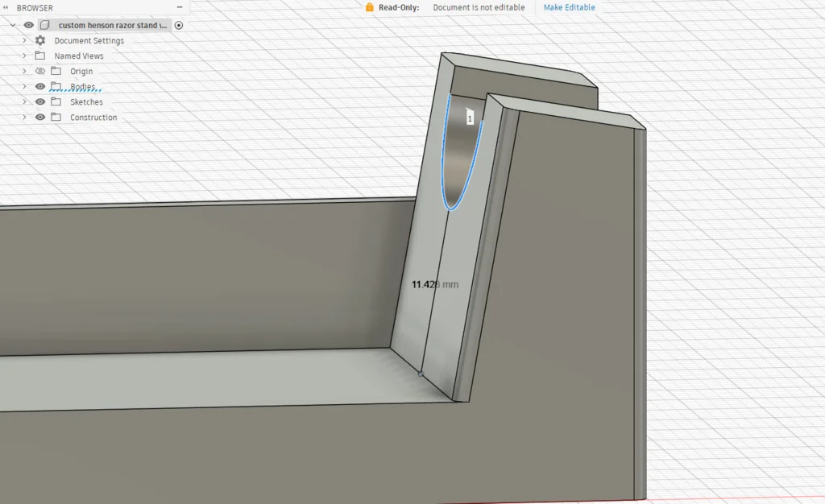Screen dimensions: 825x504
Task: Collapse the Browser panel with double-arrow icon
Action: coord(6,8)
